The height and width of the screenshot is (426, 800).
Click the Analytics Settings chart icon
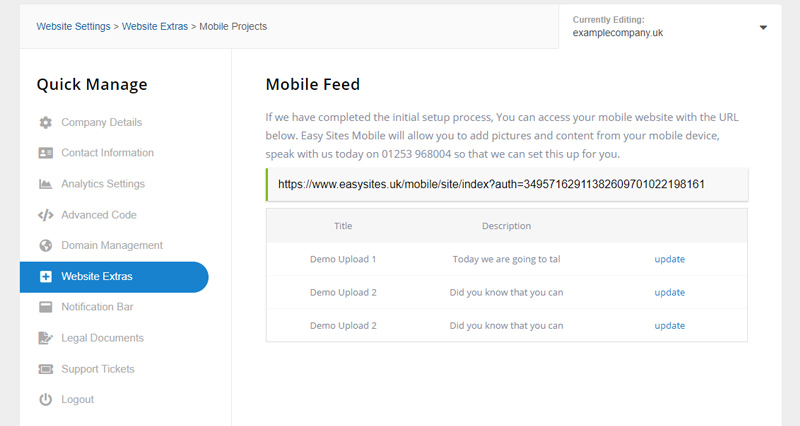(45, 184)
